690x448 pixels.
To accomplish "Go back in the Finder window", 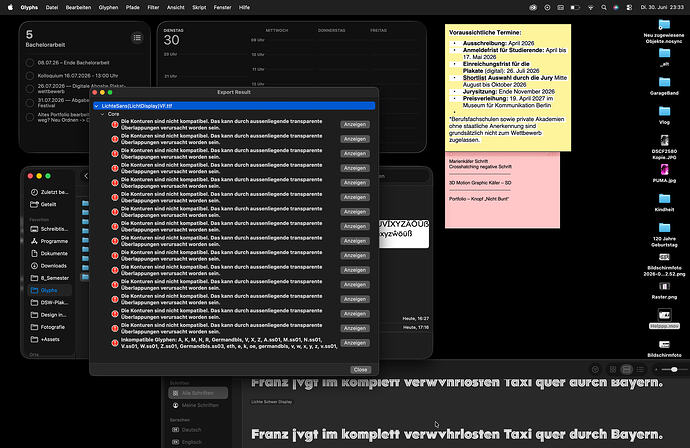I will pos(86,176).
